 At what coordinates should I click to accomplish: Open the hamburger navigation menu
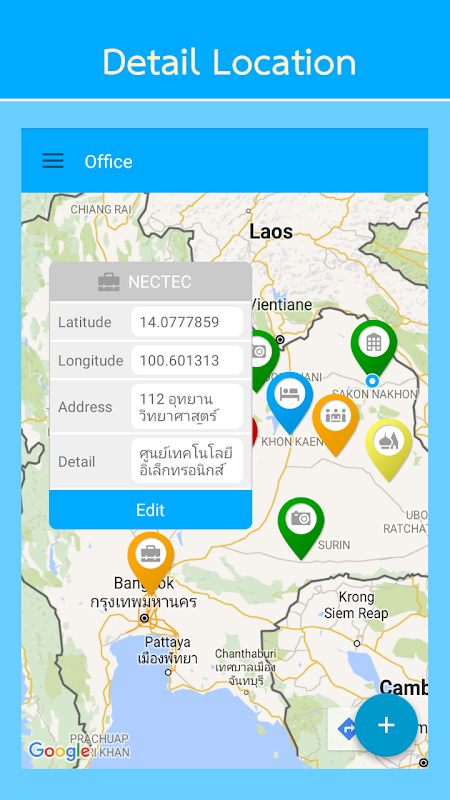(53, 161)
